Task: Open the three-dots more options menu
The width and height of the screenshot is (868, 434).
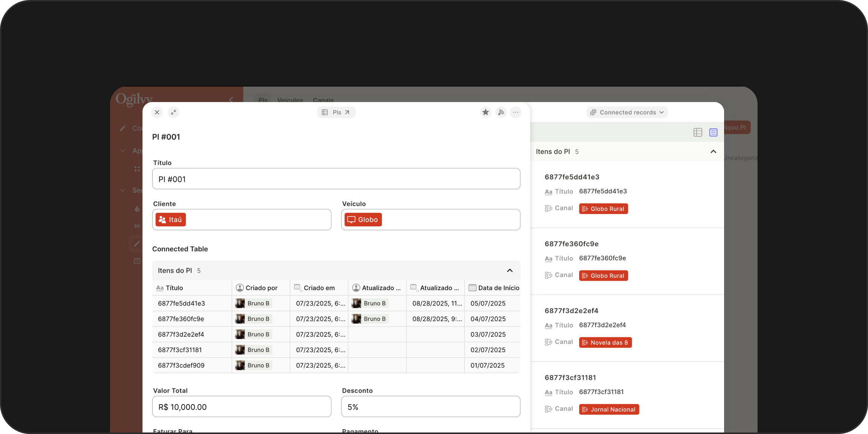Action: pyautogui.click(x=515, y=112)
